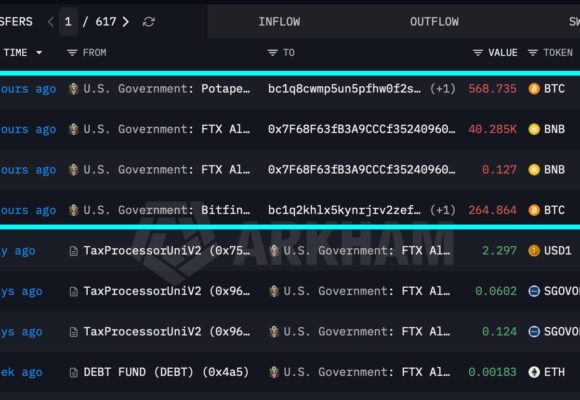Open FTX Al… recipient in 0.0602 row
580x400 pixels.
[x=367, y=291]
